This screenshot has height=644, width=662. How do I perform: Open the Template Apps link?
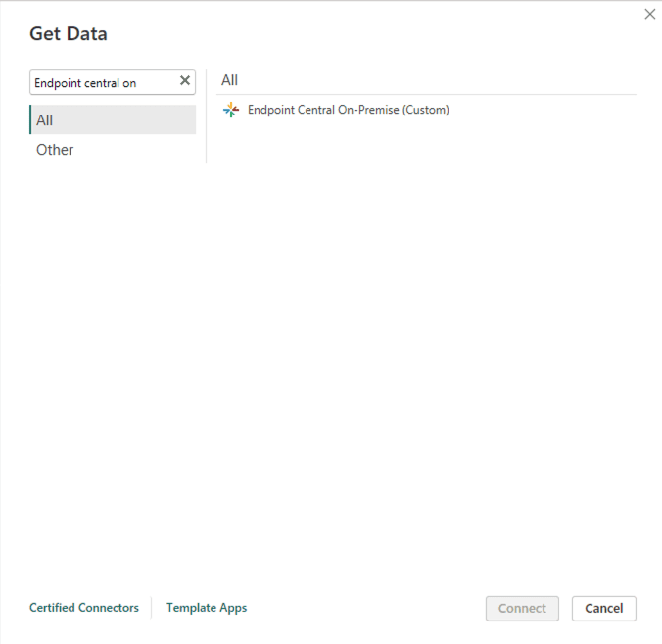207,608
